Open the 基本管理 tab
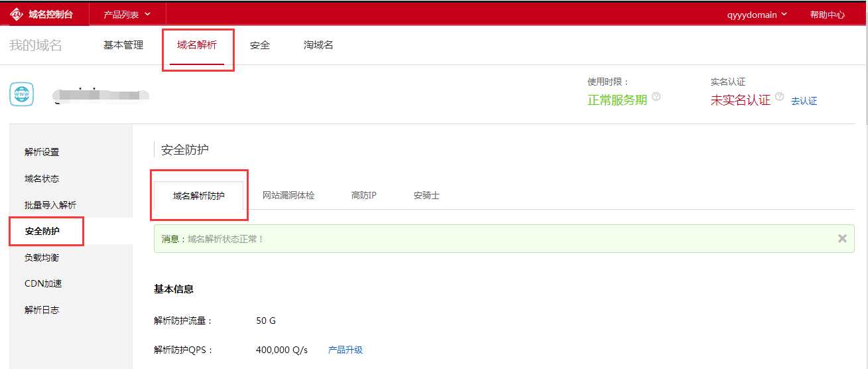Screen dimensions: 868x369 tap(123, 45)
